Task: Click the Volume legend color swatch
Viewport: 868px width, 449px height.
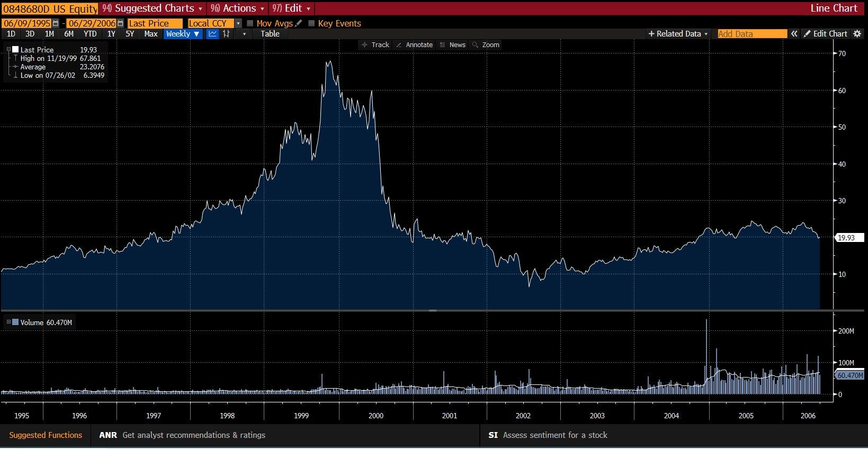Action: [x=15, y=322]
